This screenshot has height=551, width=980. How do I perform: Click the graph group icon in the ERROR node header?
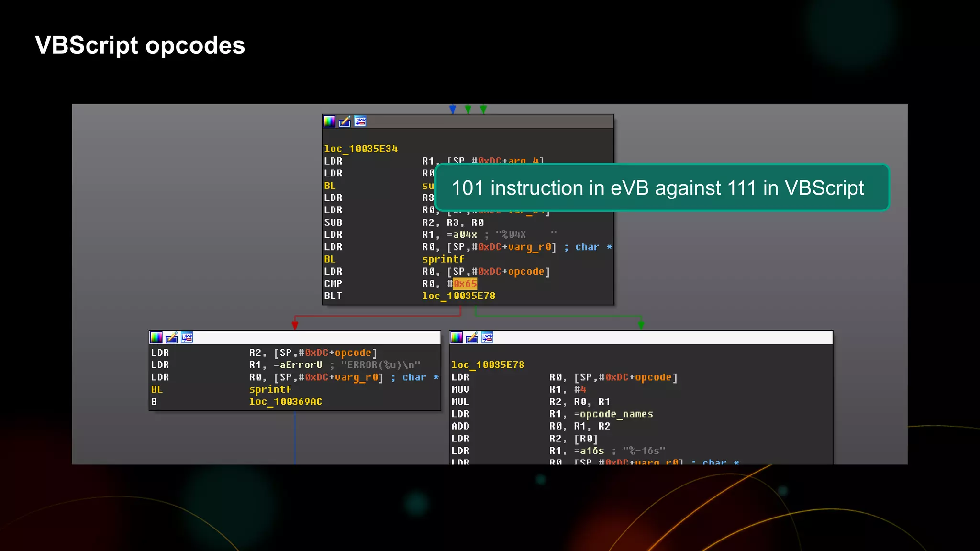187,338
